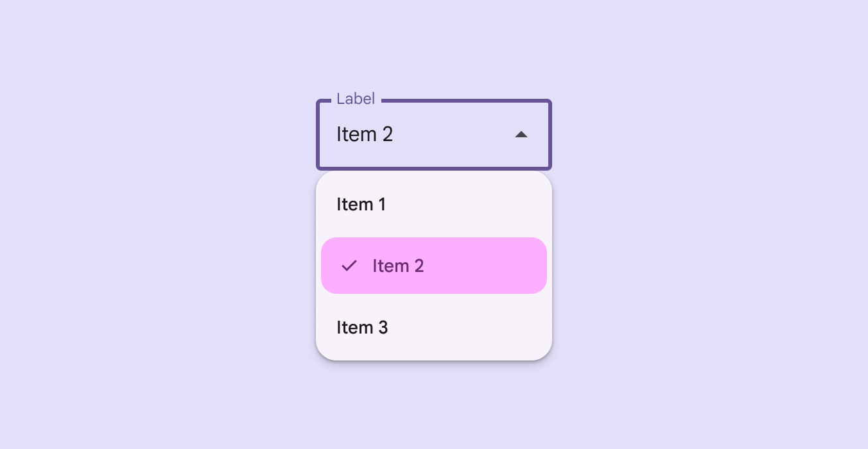Click the Label text above the field

[356, 98]
